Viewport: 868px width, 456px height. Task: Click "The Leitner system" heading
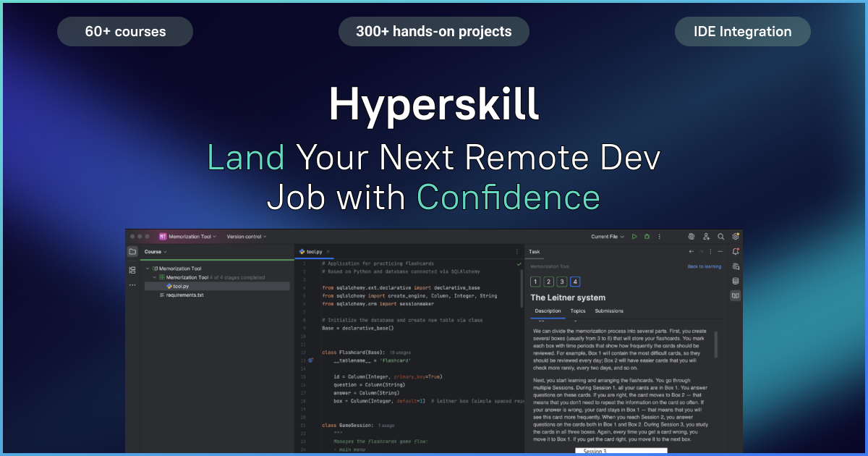click(x=568, y=297)
